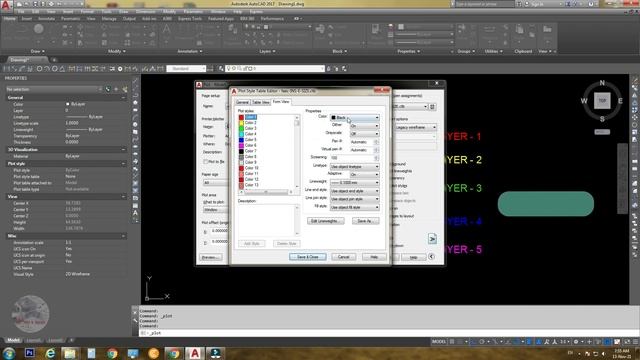Click the edit plot style table icon in Plot dialog
The image size is (640, 360).
click(x=432, y=107)
